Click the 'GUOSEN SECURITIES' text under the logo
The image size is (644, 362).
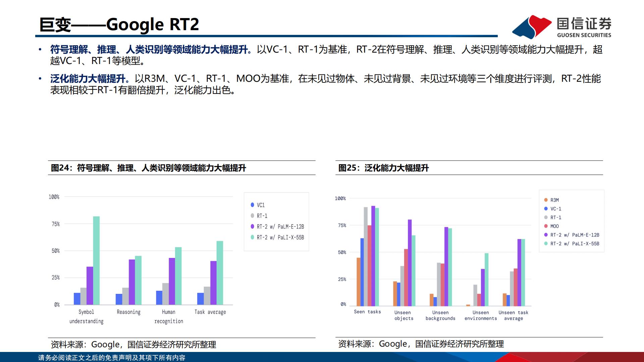click(x=584, y=35)
